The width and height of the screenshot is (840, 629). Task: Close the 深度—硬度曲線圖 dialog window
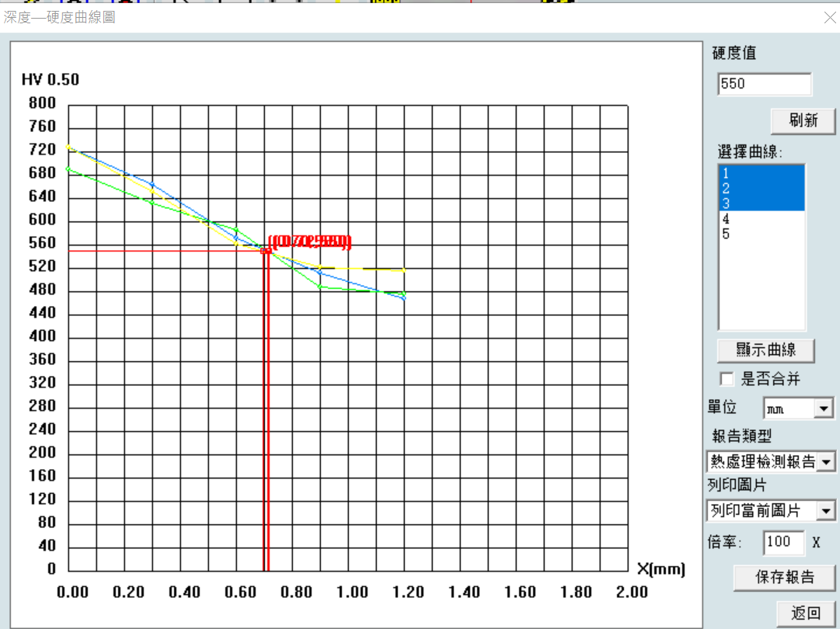(x=829, y=17)
